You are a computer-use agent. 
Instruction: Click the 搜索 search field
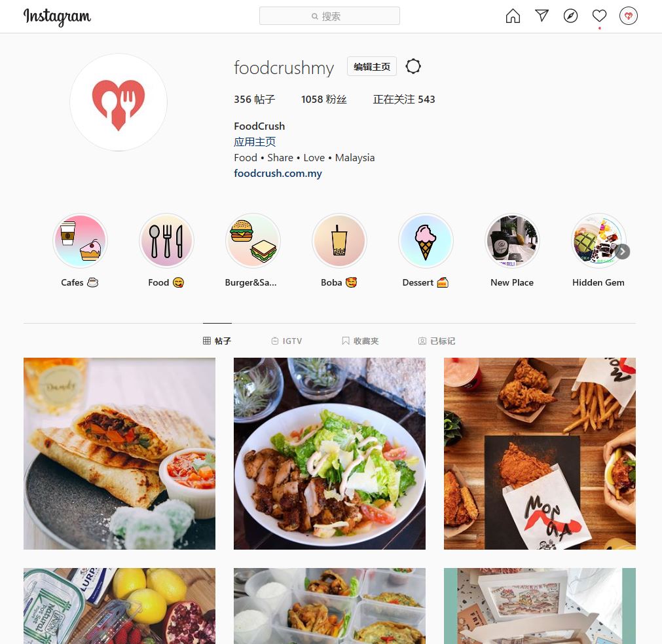pos(329,16)
